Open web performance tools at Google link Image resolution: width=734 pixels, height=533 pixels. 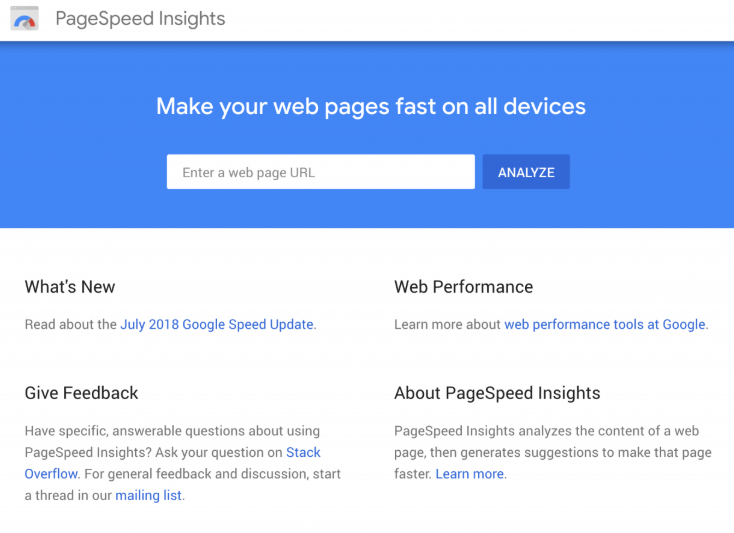click(x=605, y=324)
